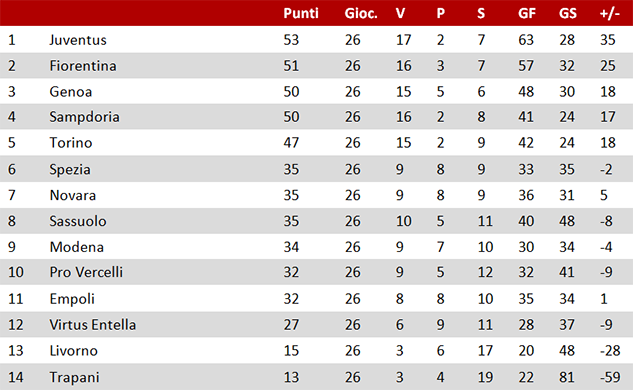Select the Empoli row
The height and width of the screenshot is (390, 633).
click(316, 298)
